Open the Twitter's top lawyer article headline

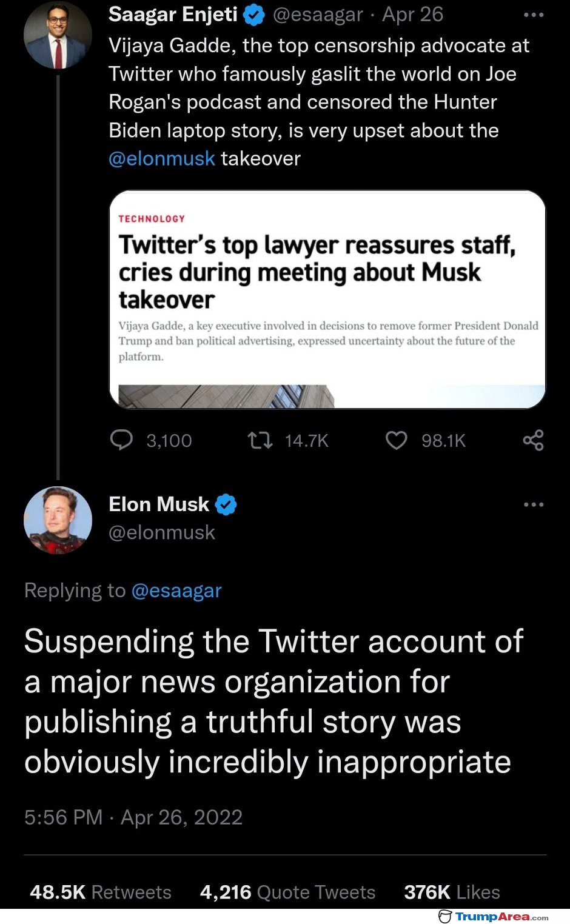tap(317, 272)
